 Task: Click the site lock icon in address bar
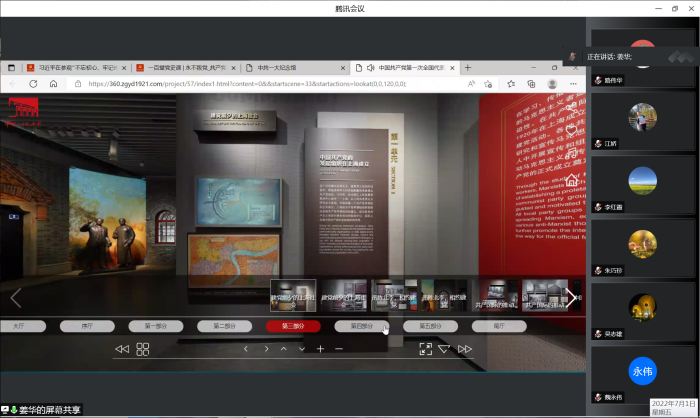(78, 84)
